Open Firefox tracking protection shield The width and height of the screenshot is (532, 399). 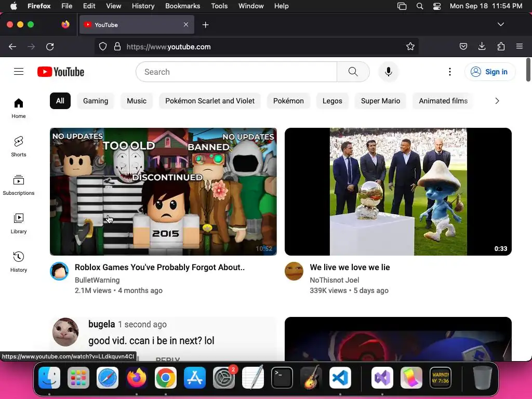click(x=103, y=46)
